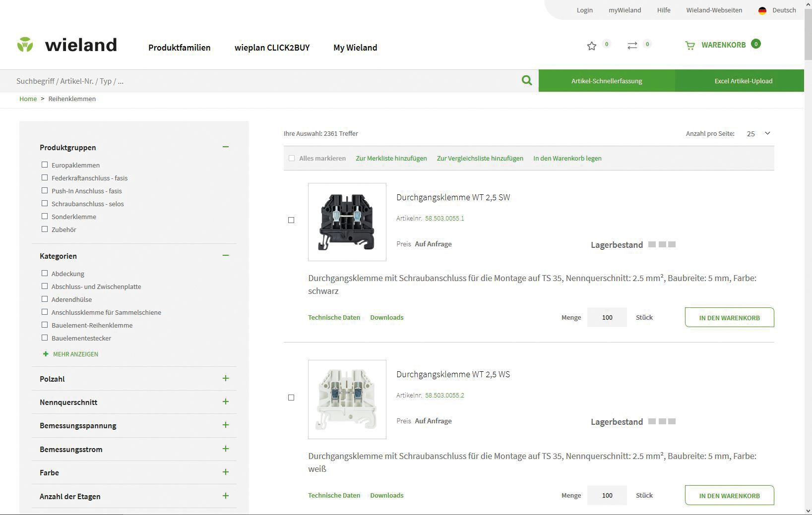Click the Wieland logo to go home

(67, 45)
